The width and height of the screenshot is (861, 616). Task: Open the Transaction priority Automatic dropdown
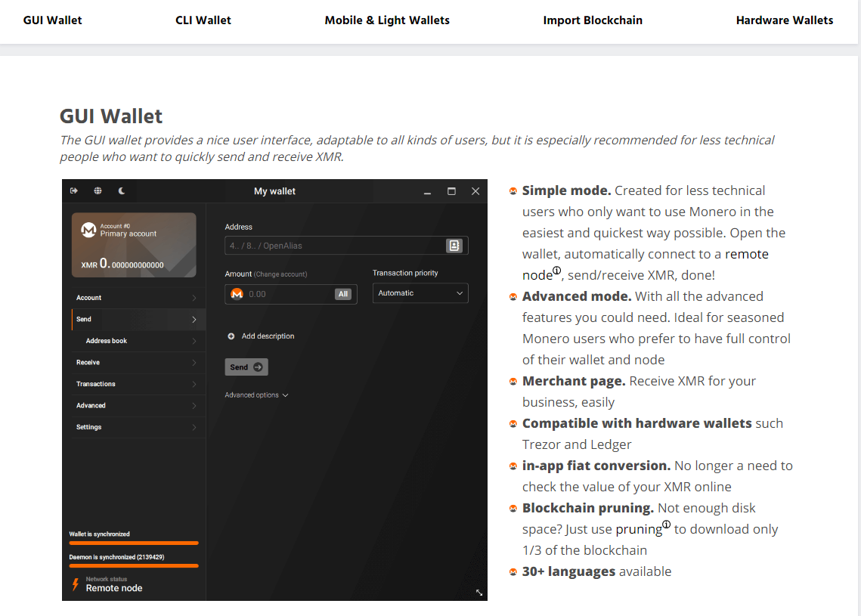[420, 293]
